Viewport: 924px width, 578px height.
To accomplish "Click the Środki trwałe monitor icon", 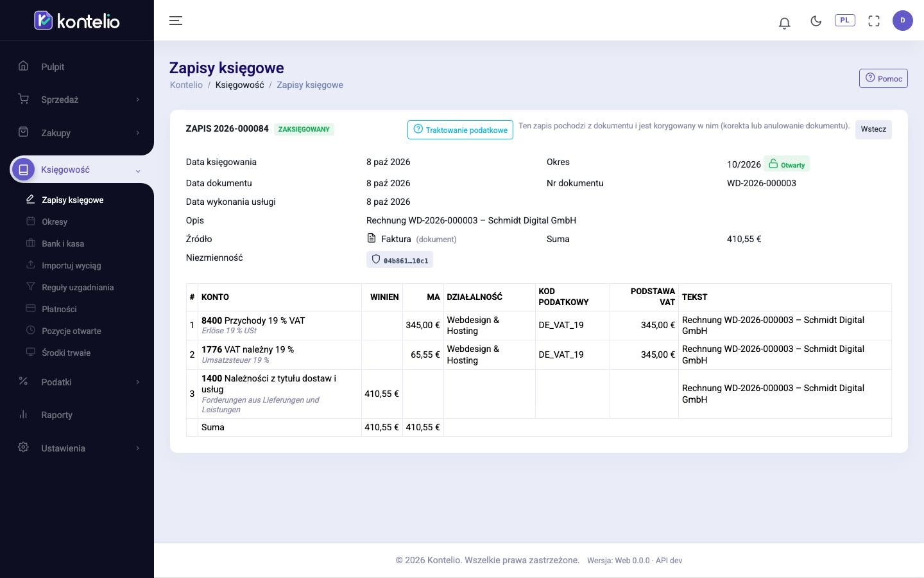I will coord(30,352).
